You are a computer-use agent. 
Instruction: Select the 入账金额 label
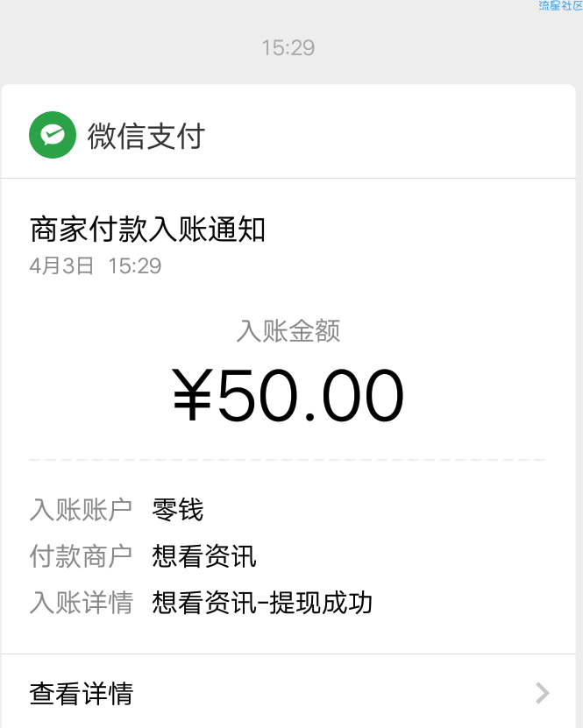(x=288, y=331)
